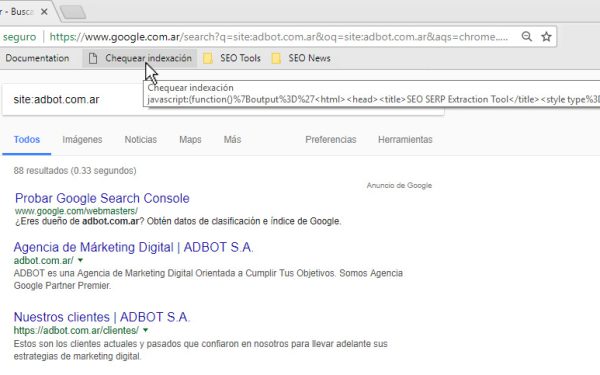Expand the arrow next to adbot.com.ar/clientes/

[145, 330]
